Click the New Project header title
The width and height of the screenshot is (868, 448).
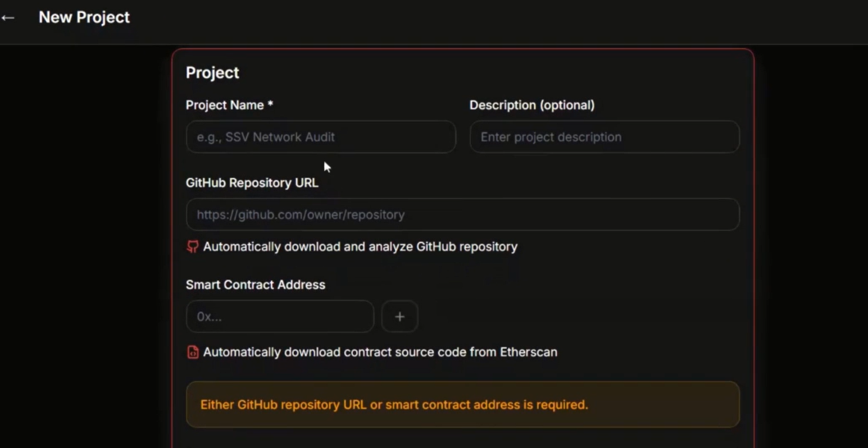84,17
